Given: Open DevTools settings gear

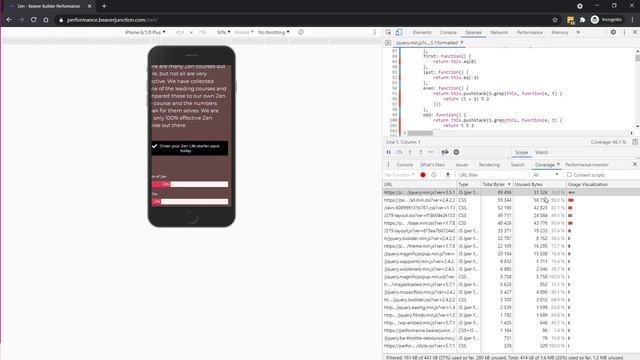Looking at the screenshot, I should 613,32.
